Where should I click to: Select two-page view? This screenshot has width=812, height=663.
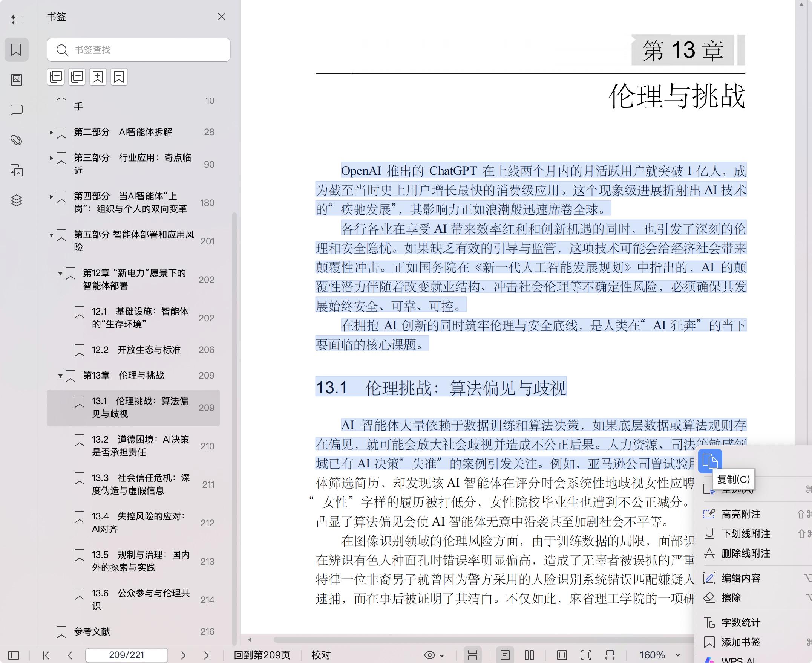tap(529, 655)
